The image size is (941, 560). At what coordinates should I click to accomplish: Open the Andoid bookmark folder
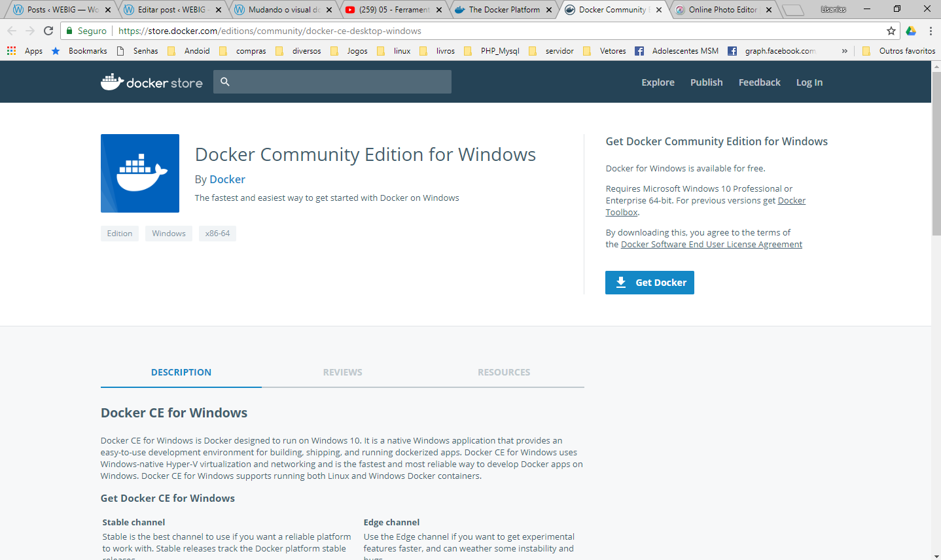tap(189, 50)
